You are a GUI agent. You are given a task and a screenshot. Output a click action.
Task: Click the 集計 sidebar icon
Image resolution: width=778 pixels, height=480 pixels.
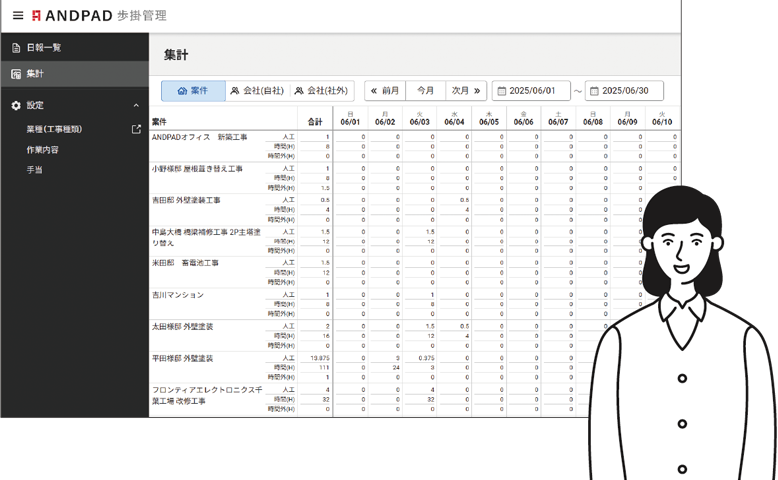click(x=16, y=74)
